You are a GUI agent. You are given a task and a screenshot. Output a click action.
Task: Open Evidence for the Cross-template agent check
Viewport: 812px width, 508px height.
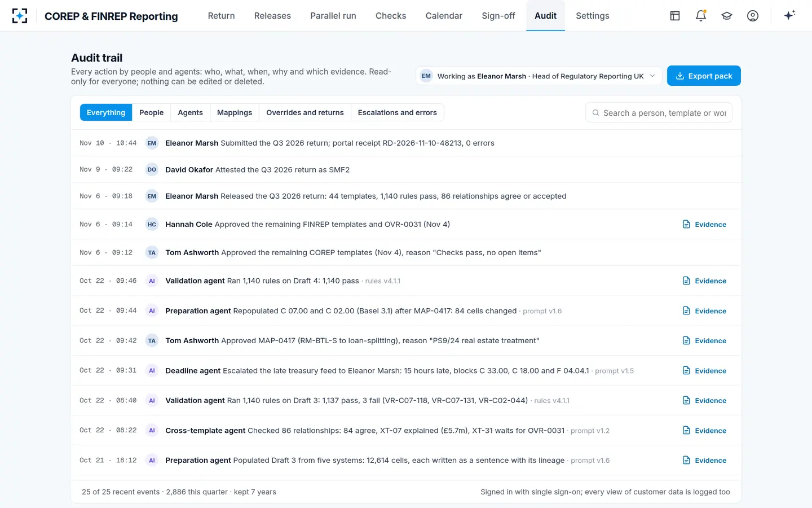pos(704,431)
